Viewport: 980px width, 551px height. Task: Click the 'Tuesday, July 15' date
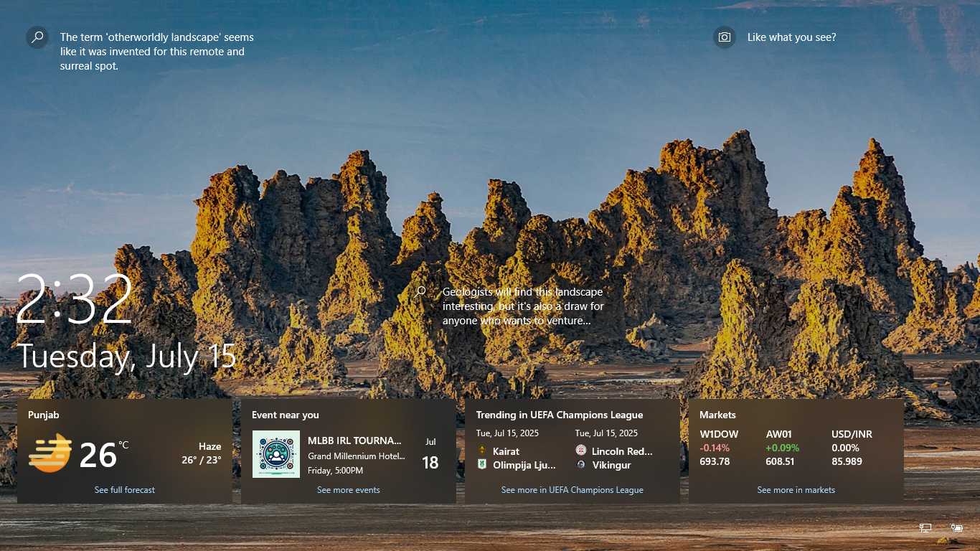pos(126,356)
